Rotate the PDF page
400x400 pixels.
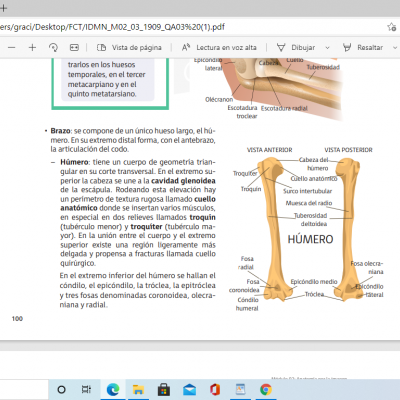[53, 48]
